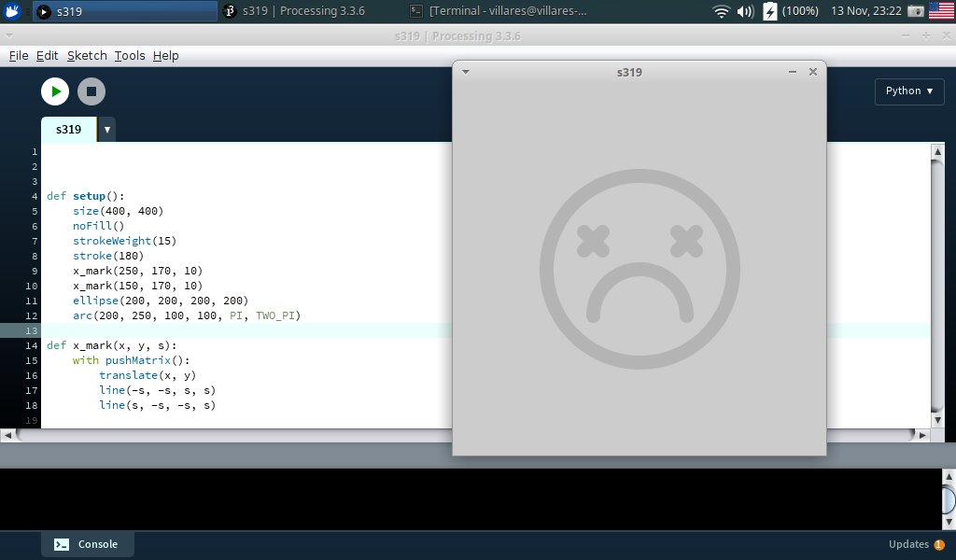Click the WiFi network icon in system tray
Image resolution: width=956 pixels, height=560 pixels.
coord(721,11)
